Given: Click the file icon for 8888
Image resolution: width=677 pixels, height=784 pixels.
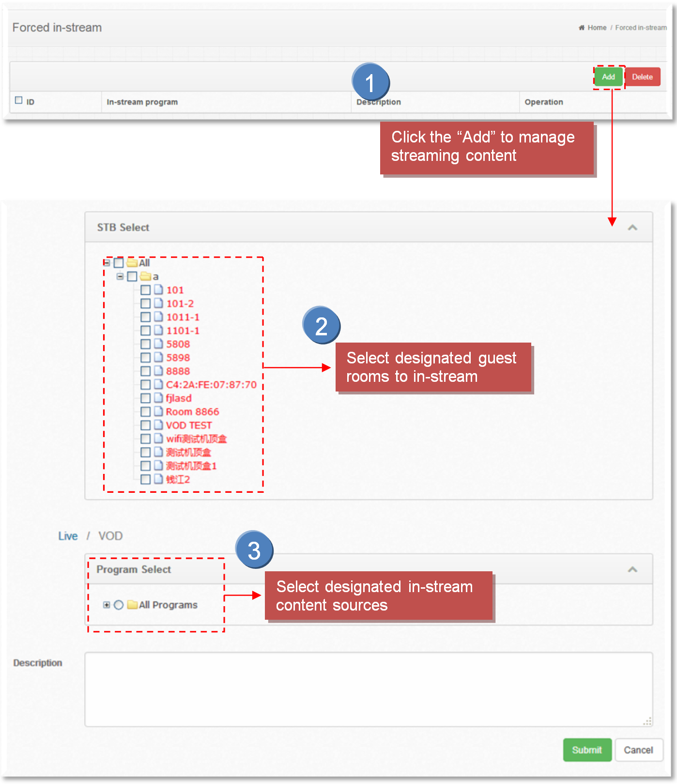Looking at the screenshot, I should pyautogui.click(x=158, y=371).
